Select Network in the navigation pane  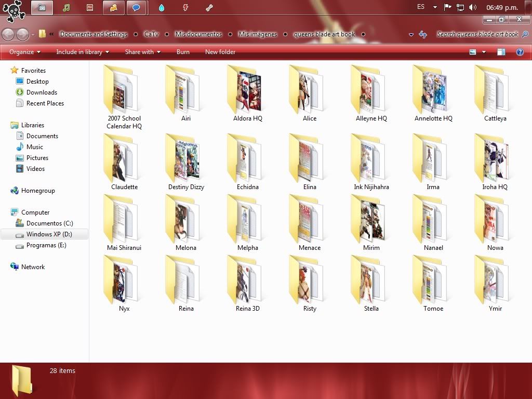[28, 267]
